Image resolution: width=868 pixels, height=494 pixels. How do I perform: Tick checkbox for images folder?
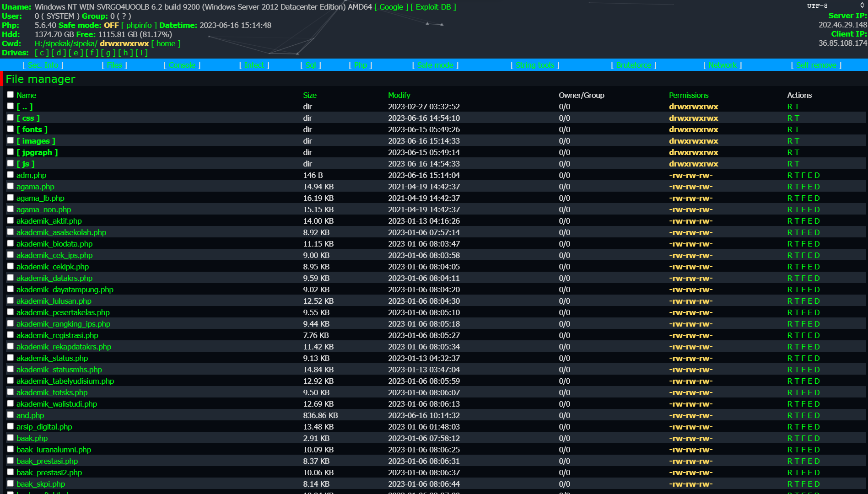coord(10,140)
